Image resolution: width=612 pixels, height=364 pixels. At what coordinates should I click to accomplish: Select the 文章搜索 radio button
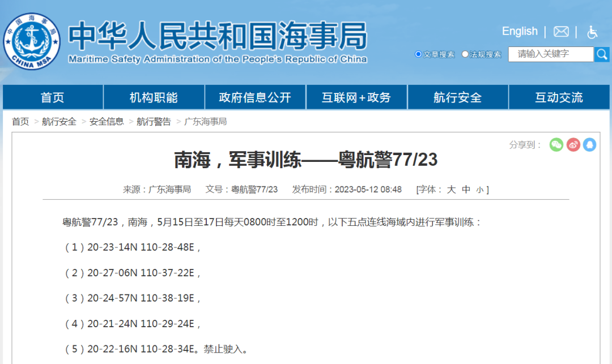tap(418, 54)
